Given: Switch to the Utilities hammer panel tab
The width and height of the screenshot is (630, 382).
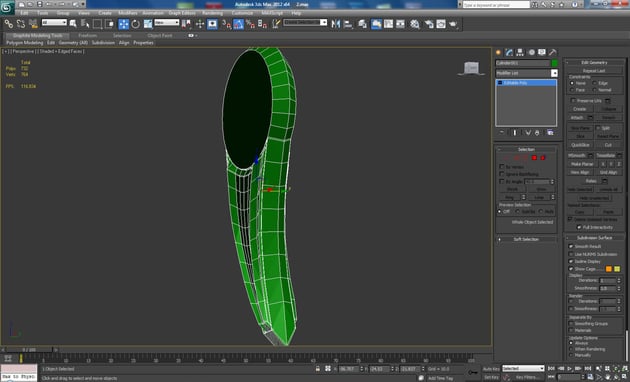Looking at the screenshot, I should coord(553,52).
